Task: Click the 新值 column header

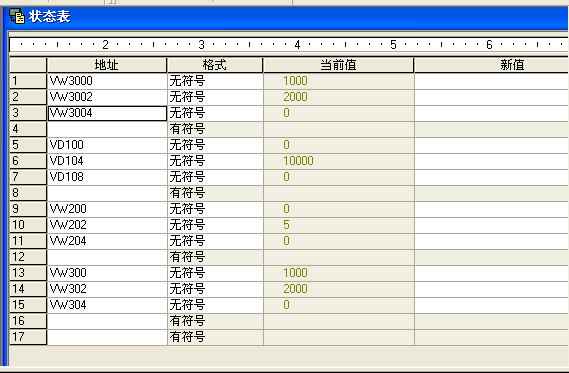Action: [x=491, y=65]
